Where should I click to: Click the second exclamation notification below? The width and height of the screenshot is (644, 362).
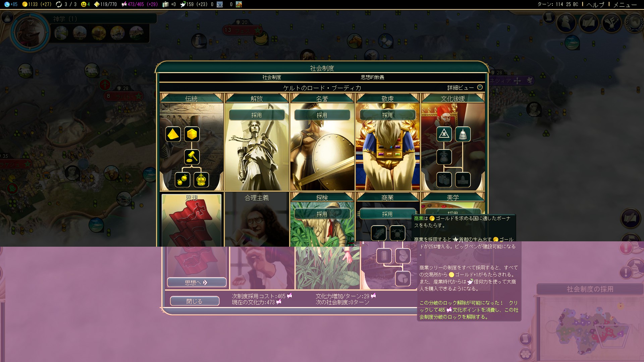click(626, 273)
